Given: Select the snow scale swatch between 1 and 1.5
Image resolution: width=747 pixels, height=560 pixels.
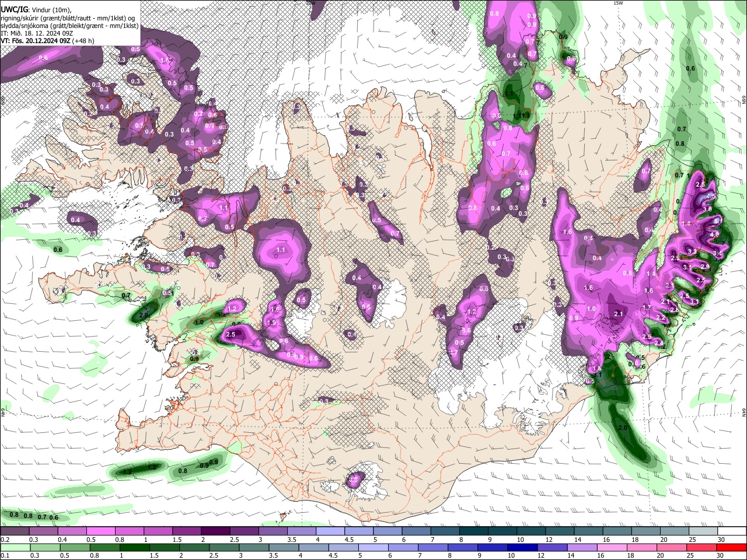Looking at the screenshot, I should [158, 531].
